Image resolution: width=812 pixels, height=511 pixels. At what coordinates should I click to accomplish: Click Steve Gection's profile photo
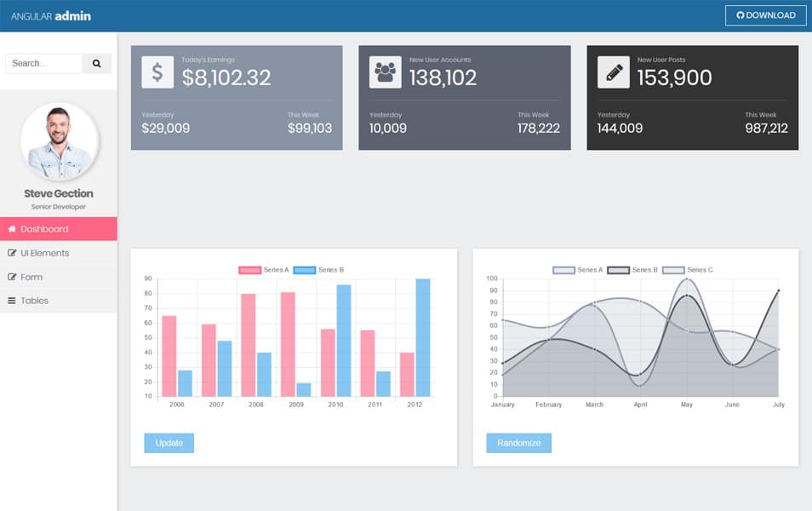point(58,141)
